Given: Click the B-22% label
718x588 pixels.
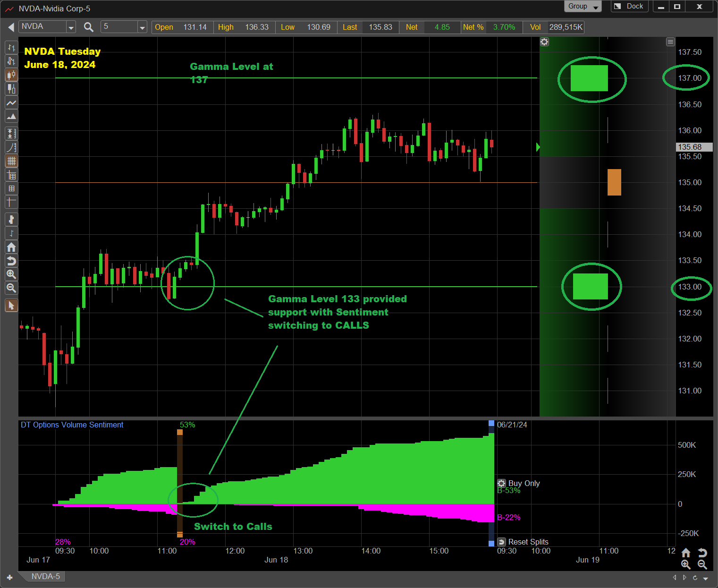Looking at the screenshot, I should click(509, 517).
